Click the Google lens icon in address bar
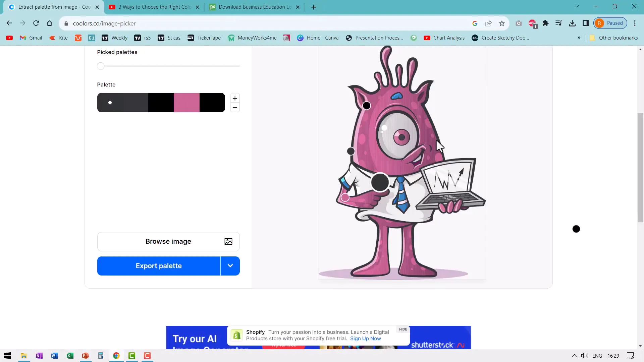 [475, 23]
